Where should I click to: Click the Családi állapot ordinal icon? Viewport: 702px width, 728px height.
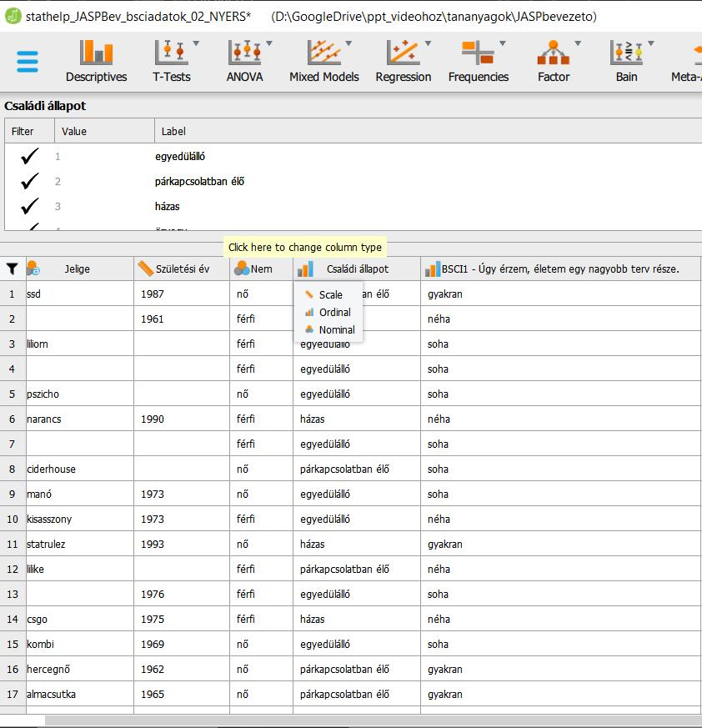pos(305,269)
